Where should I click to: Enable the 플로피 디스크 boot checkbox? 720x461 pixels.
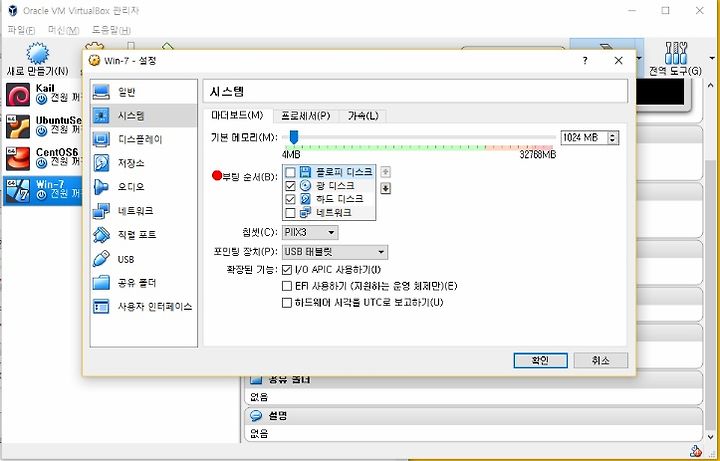point(290,172)
